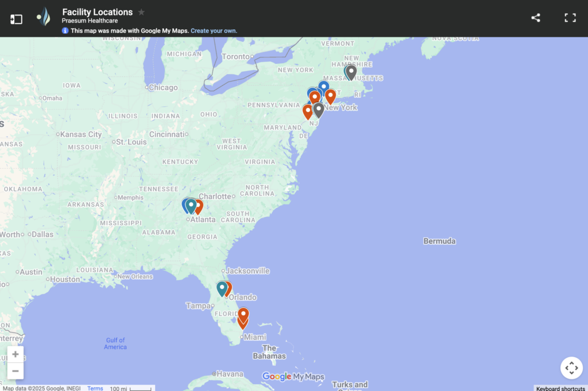The height and width of the screenshot is (391, 588).
Task: Click the Facility Locations map title
Action: pos(97,12)
